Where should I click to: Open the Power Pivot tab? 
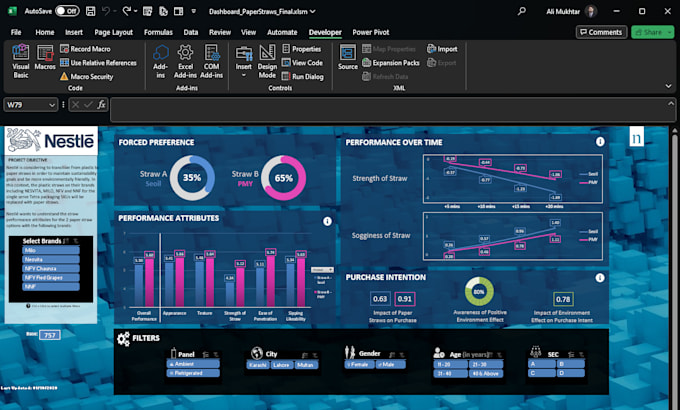pyautogui.click(x=371, y=32)
